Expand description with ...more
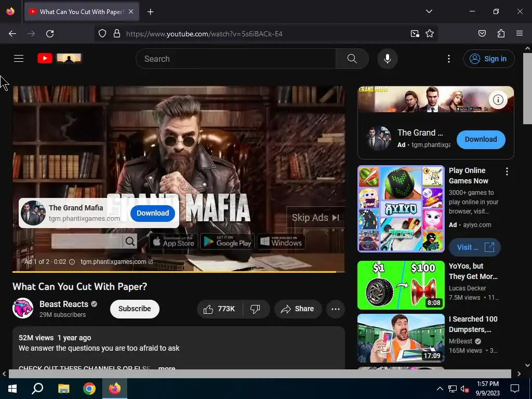 point(167,367)
